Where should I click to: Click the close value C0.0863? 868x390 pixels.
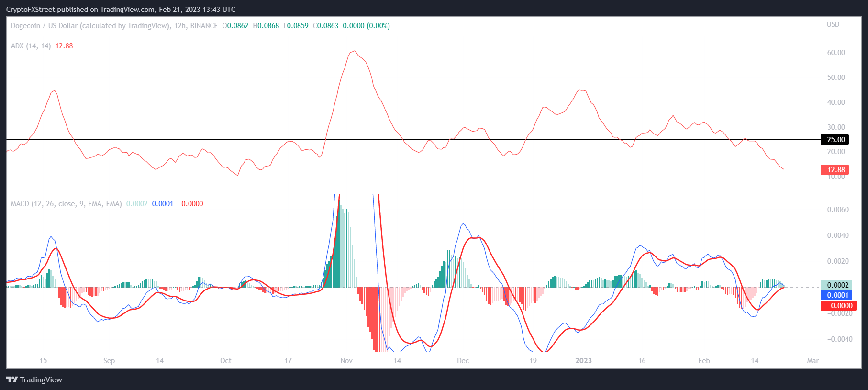click(x=325, y=26)
